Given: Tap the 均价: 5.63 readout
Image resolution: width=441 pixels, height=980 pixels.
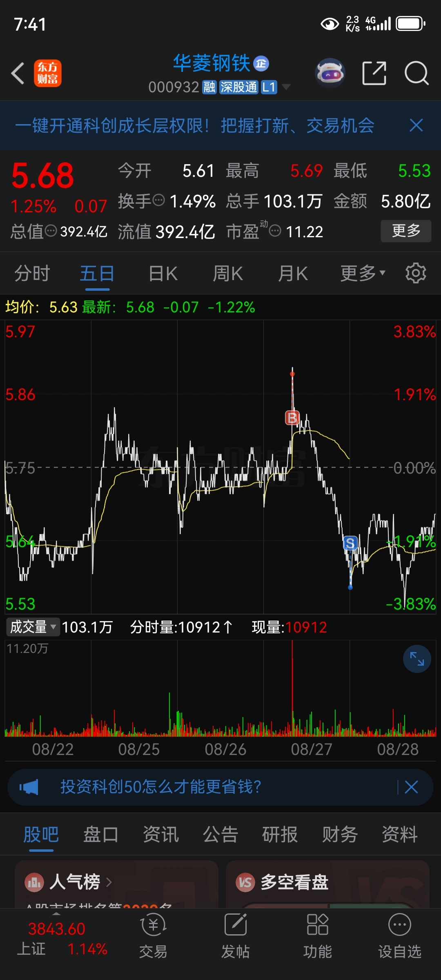Looking at the screenshot, I should 41,307.
